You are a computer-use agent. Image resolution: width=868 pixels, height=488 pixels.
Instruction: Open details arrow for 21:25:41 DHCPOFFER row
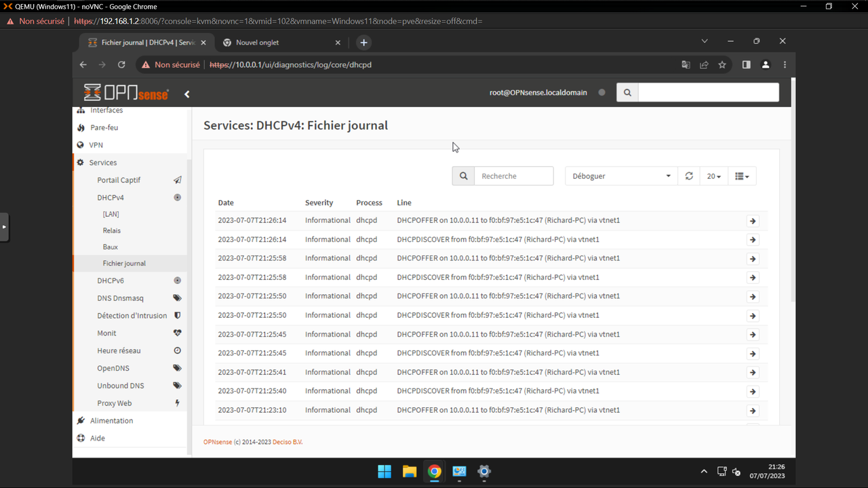pos(753,373)
